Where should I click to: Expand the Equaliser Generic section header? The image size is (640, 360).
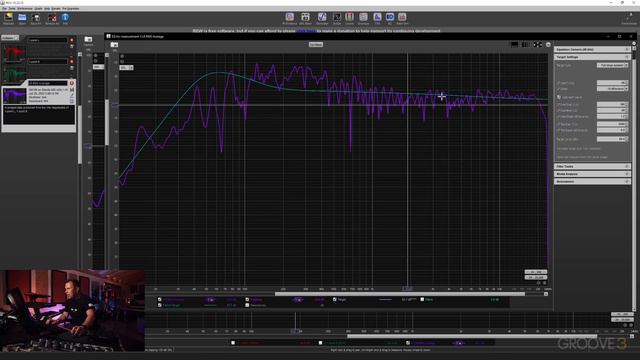[592, 49]
